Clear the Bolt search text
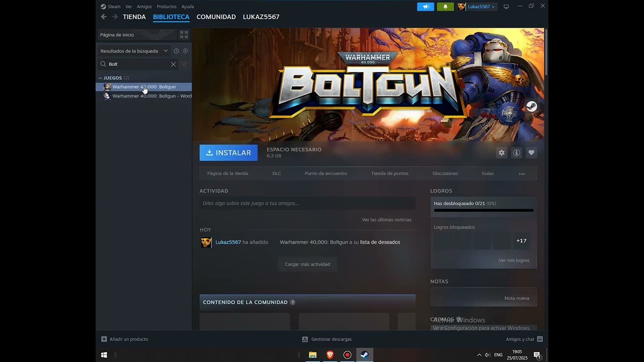The height and width of the screenshot is (362, 644). click(x=173, y=64)
